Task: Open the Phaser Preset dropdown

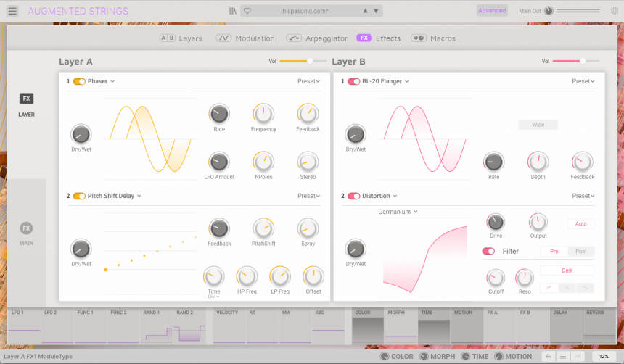Action: click(309, 81)
